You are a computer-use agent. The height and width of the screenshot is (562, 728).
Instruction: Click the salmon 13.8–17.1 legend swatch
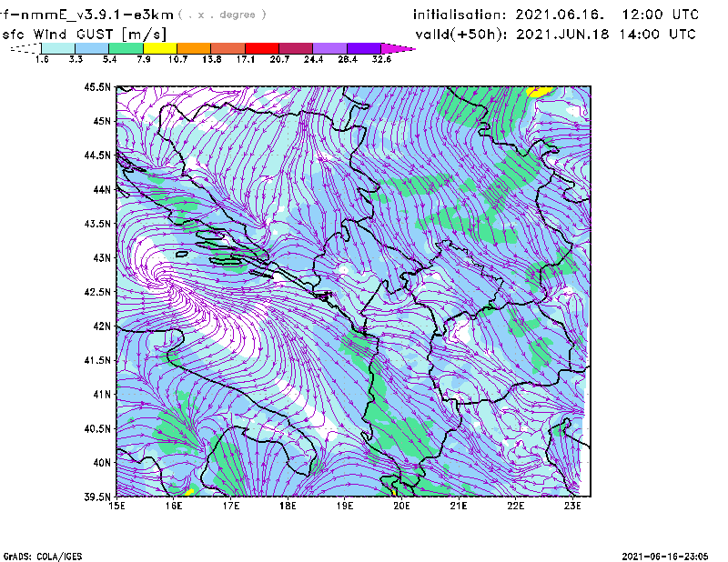(228, 48)
